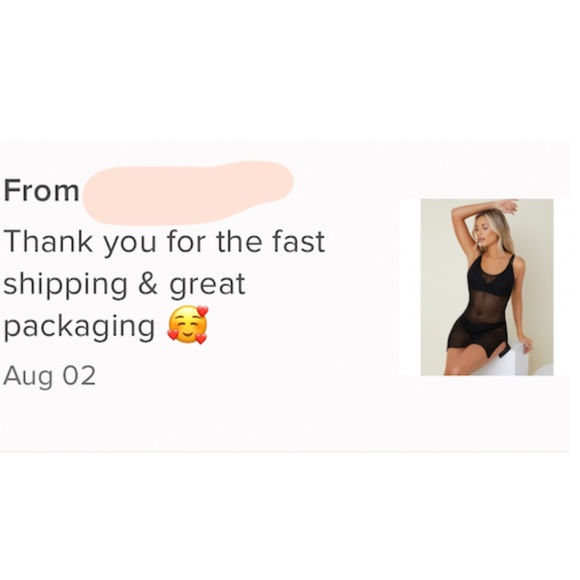Click the 'From' label

click(41, 191)
